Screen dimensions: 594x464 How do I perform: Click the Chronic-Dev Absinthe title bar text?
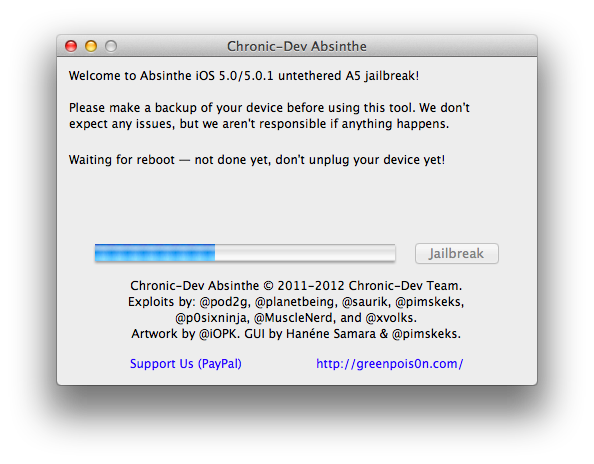click(297, 46)
